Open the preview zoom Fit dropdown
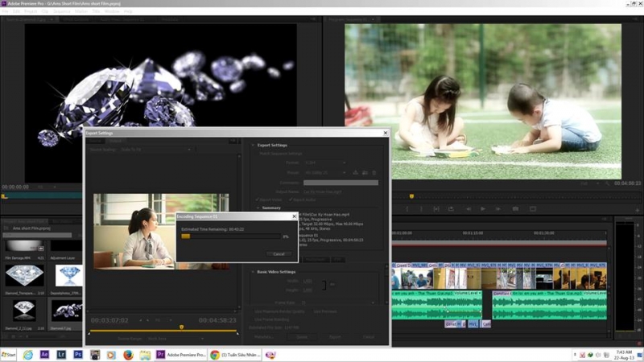 163,320
